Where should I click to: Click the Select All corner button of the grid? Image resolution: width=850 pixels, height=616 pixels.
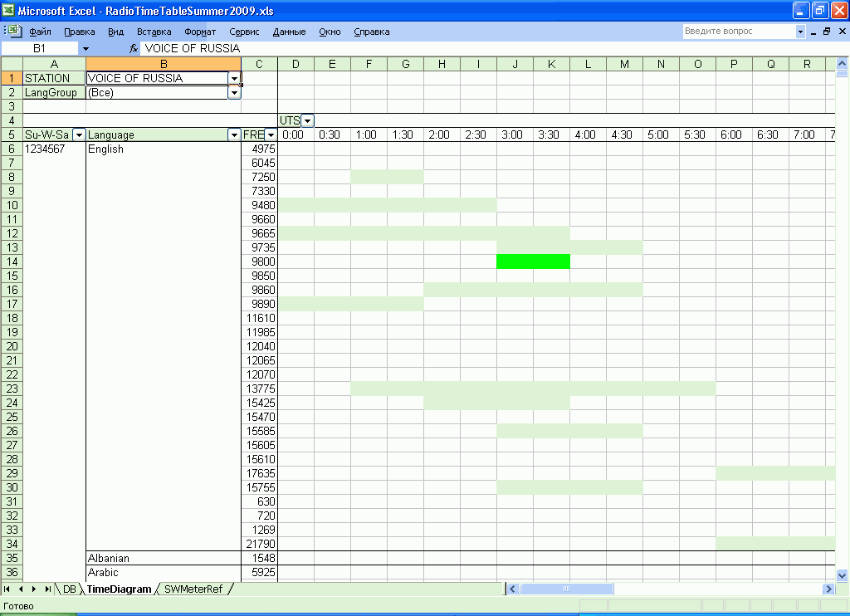(x=12, y=64)
